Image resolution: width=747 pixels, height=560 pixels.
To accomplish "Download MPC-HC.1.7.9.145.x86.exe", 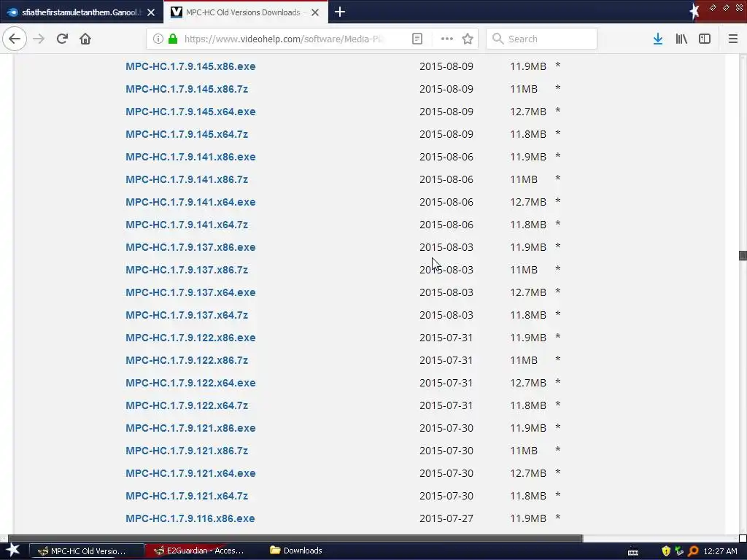I will tap(190, 66).
